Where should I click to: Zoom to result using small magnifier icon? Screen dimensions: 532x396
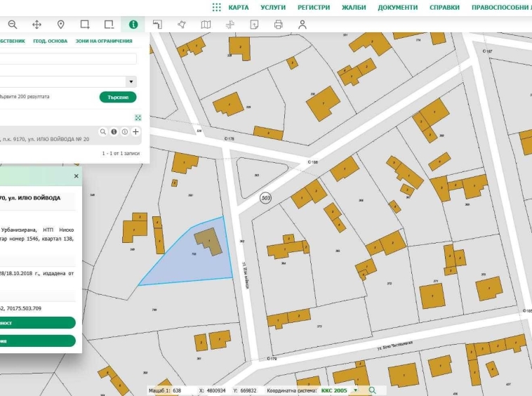click(x=102, y=131)
